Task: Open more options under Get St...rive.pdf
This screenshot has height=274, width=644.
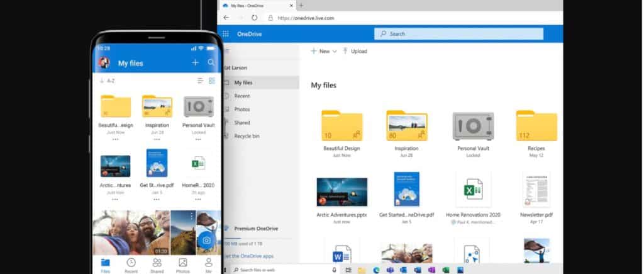Action: point(157,200)
